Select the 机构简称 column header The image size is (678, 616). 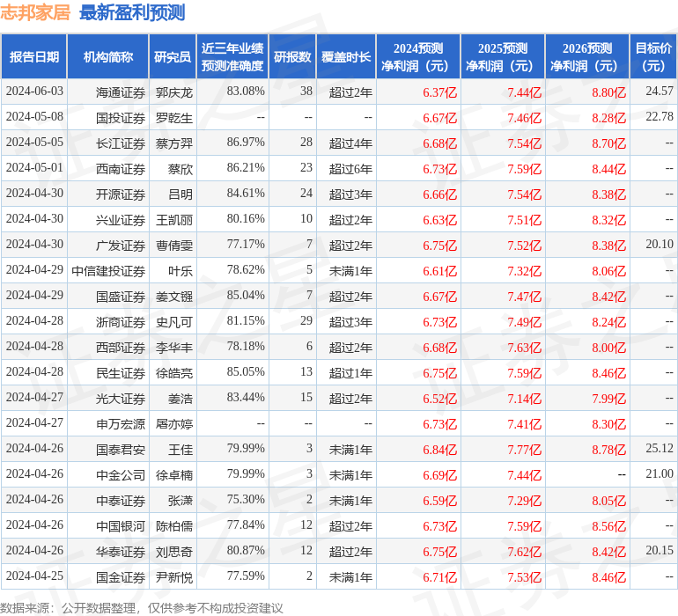[x=108, y=56]
